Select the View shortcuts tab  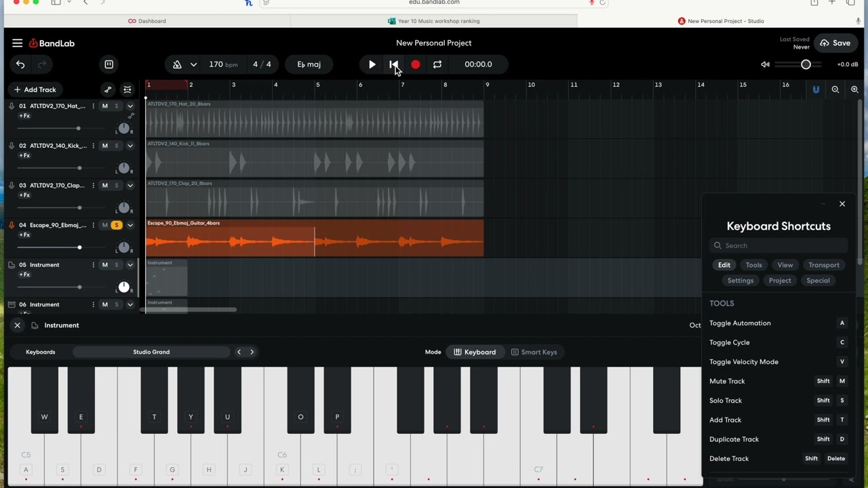click(785, 265)
